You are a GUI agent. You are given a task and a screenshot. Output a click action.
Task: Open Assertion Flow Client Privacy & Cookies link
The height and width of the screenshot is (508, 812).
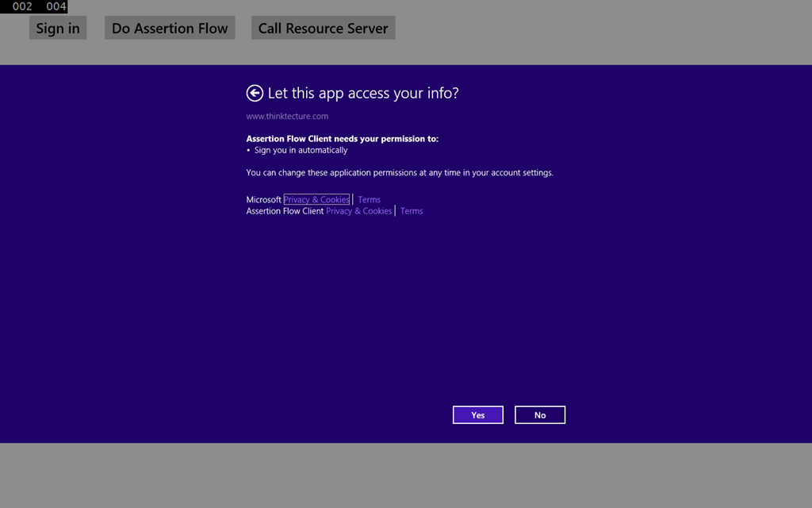(x=358, y=211)
